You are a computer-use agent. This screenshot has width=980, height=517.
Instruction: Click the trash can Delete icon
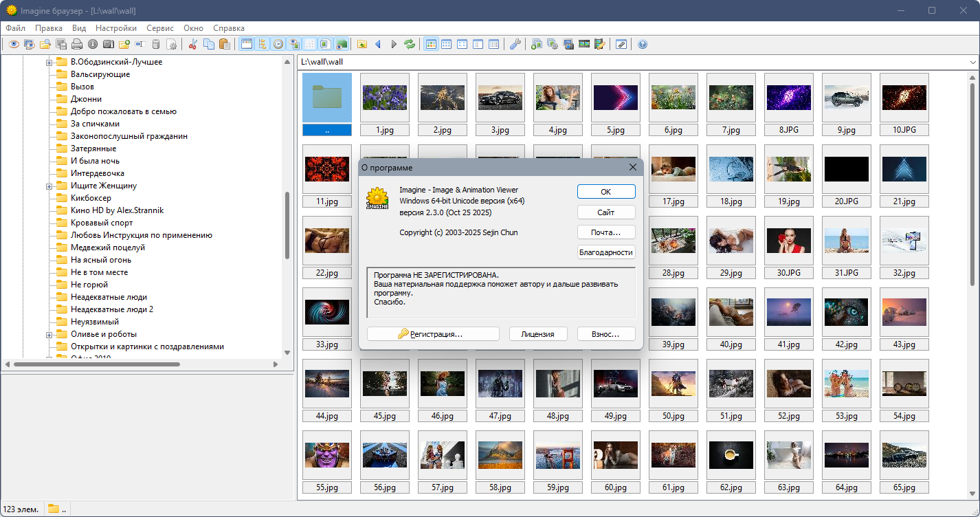[156, 44]
